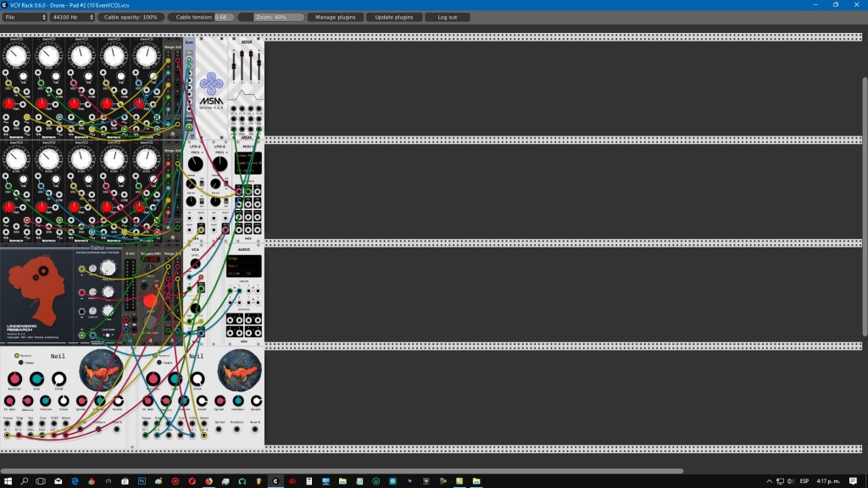868x488 pixels.
Task: Open the MIDI-1 driver selection line
Action: (248, 156)
